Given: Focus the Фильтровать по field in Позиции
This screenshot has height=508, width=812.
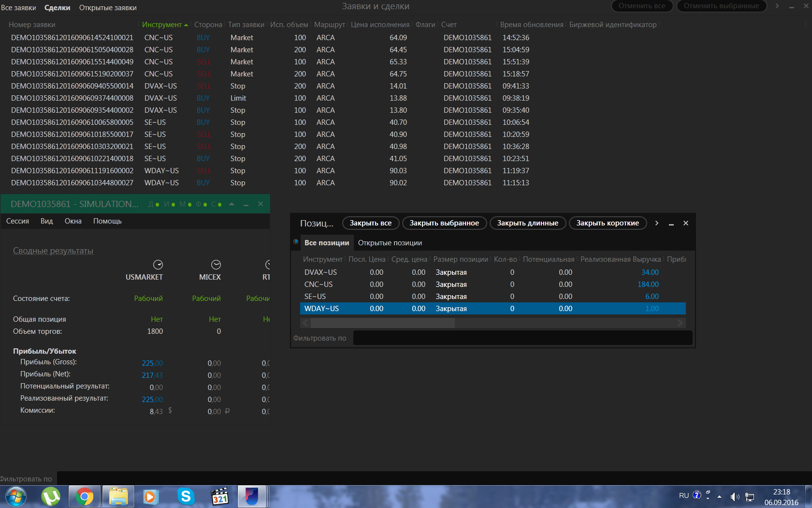Looking at the screenshot, I should [523, 338].
